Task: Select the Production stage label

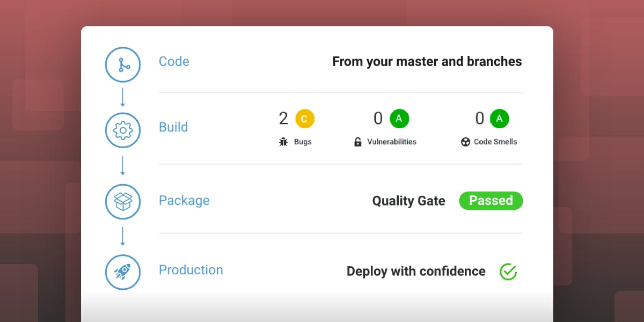Action: [x=191, y=270]
